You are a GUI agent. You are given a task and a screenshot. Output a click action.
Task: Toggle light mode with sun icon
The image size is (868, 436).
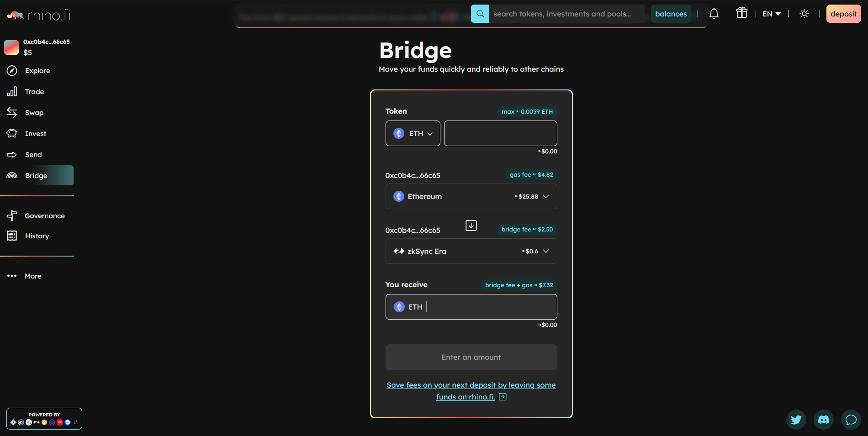[x=804, y=14]
